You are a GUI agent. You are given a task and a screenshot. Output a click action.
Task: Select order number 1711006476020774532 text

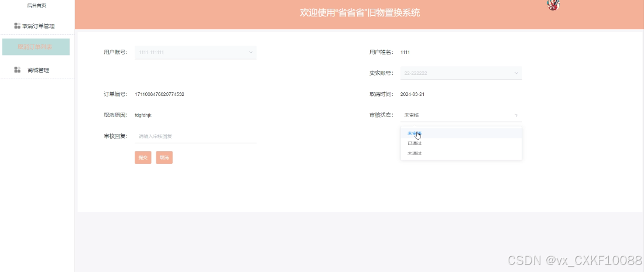[x=159, y=94]
